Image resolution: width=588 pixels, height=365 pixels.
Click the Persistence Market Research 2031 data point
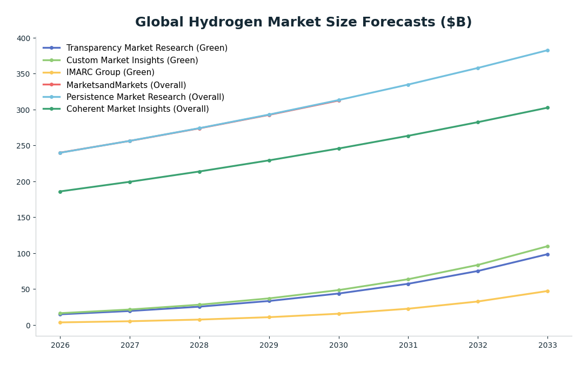[409, 85]
